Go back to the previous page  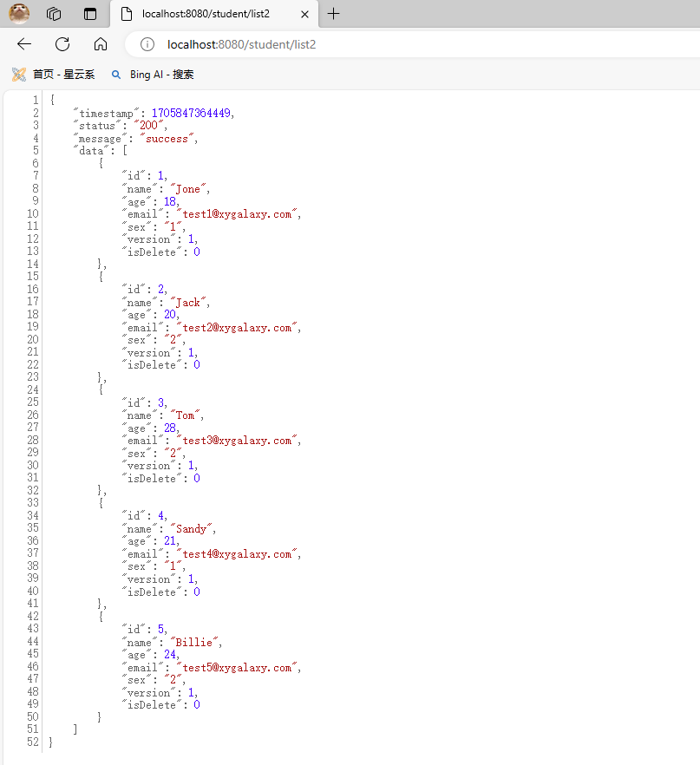[x=24, y=44]
